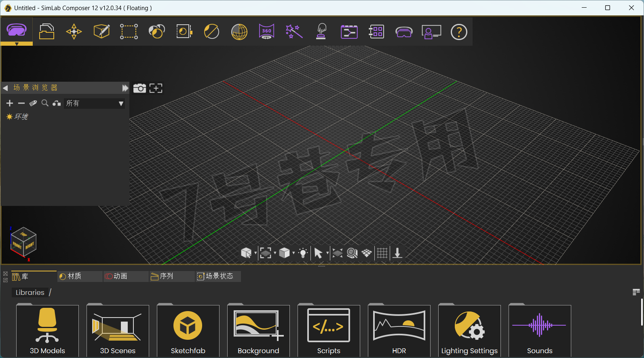Click the library panel vertical scrollbar
The width and height of the screenshot is (644, 358).
[x=642, y=312]
